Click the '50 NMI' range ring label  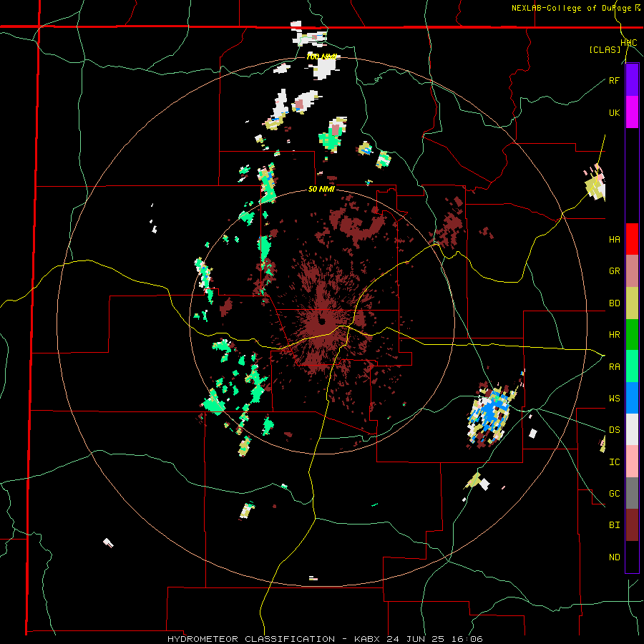coord(321,189)
